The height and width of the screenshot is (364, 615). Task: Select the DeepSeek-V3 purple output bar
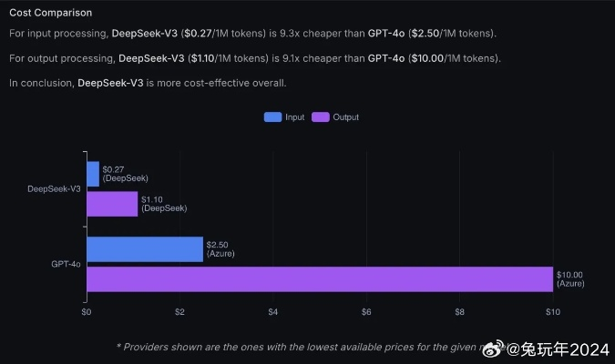(x=112, y=204)
